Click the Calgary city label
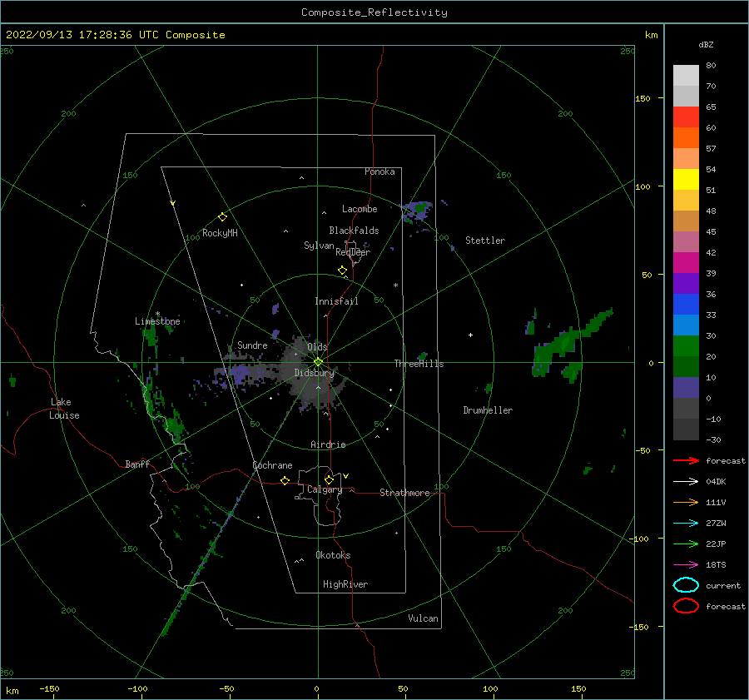Viewport: 749px width, 700px height. click(325, 489)
